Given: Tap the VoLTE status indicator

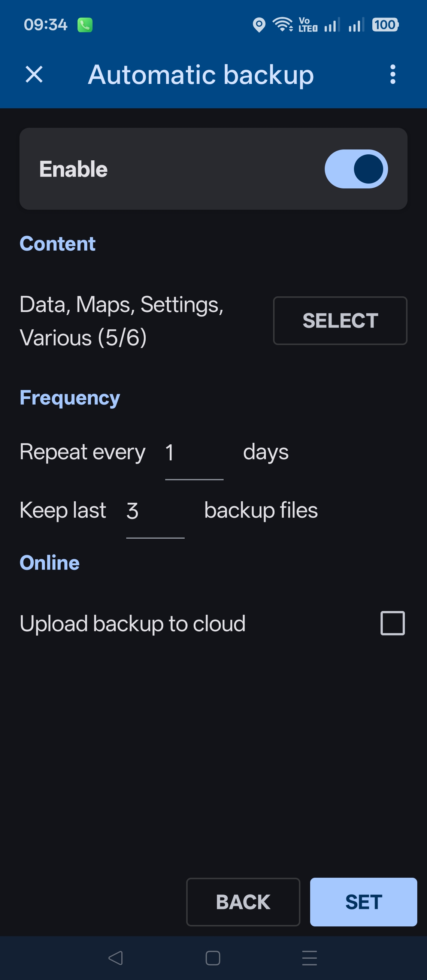Looking at the screenshot, I should point(308,25).
